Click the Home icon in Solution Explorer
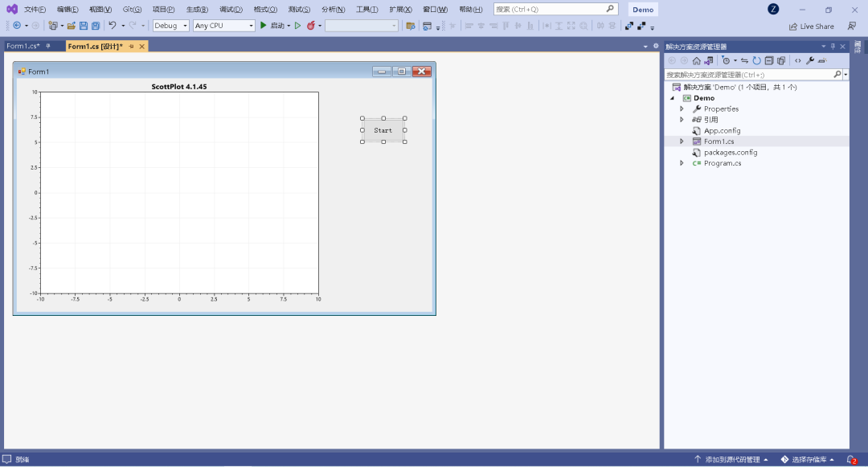 [x=696, y=60]
